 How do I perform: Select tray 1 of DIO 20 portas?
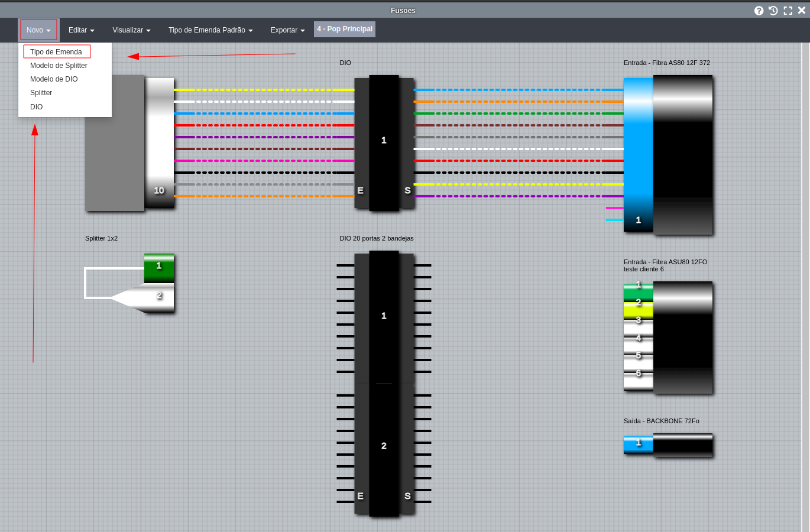[x=384, y=316]
